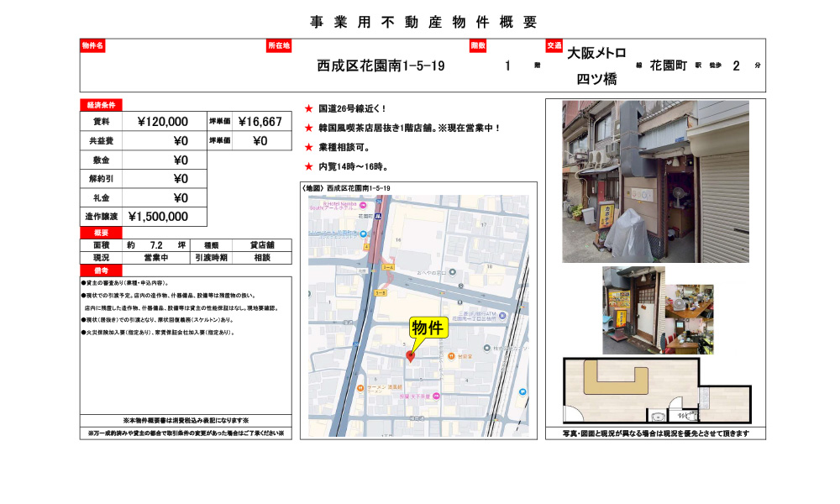Open the floor plan drawing

pos(658,391)
